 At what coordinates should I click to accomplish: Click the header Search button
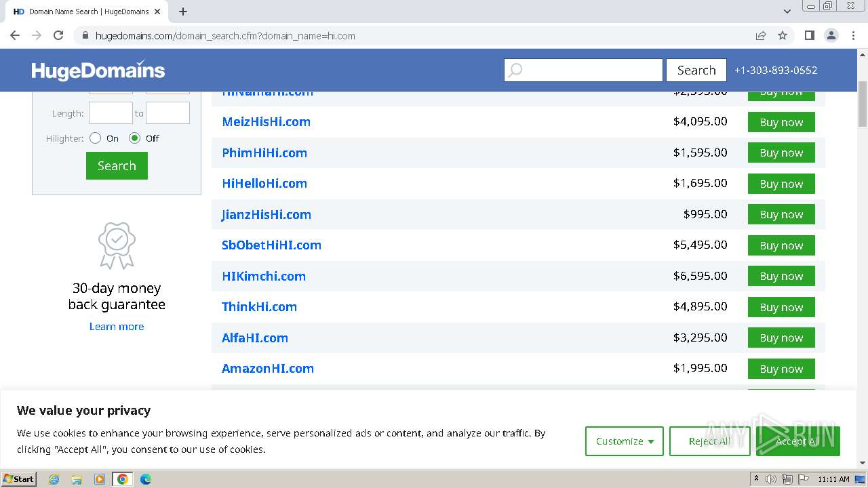point(696,70)
